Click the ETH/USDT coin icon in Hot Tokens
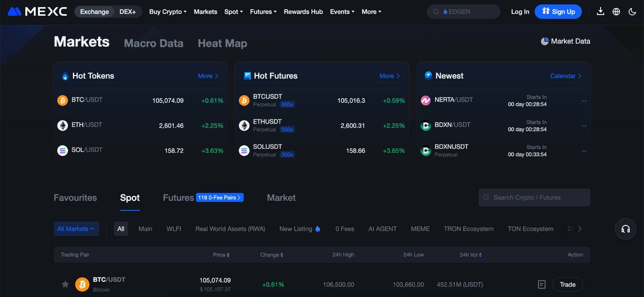Screen dimensions: 644x297 tap(62, 125)
